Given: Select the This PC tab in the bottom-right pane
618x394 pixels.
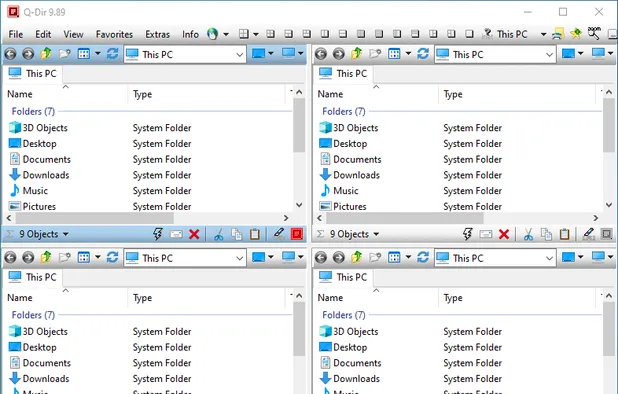Looking at the screenshot, I should click(343, 277).
